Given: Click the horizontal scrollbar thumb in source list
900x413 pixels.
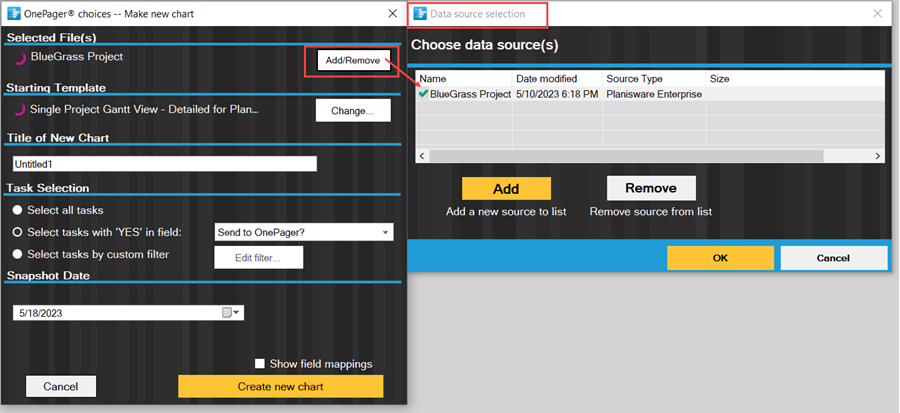Looking at the screenshot, I should tap(626, 156).
